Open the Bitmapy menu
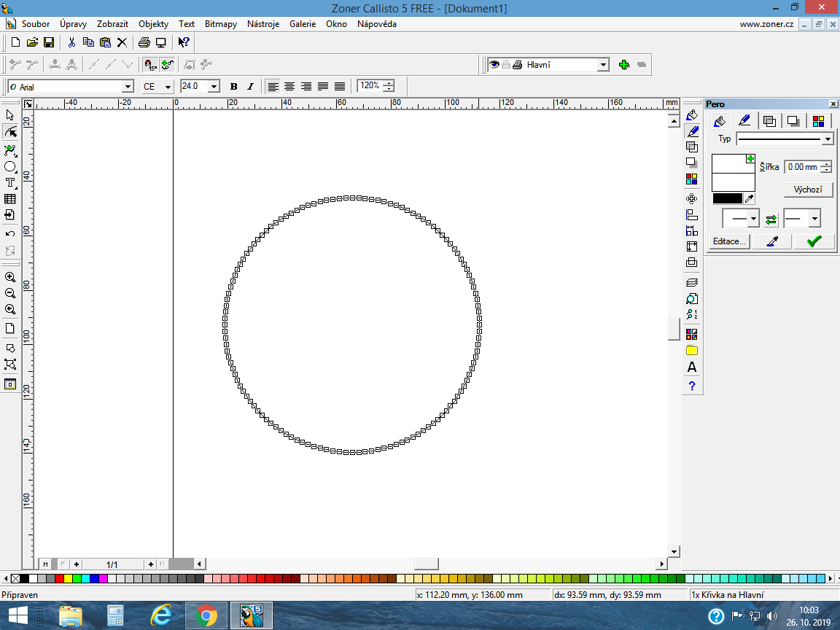 tap(220, 24)
